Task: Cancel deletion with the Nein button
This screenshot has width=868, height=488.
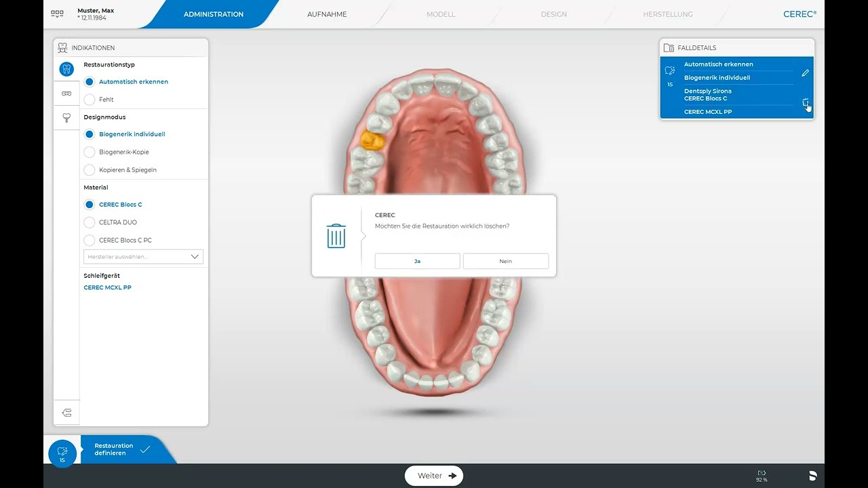Action: click(x=506, y=261)
